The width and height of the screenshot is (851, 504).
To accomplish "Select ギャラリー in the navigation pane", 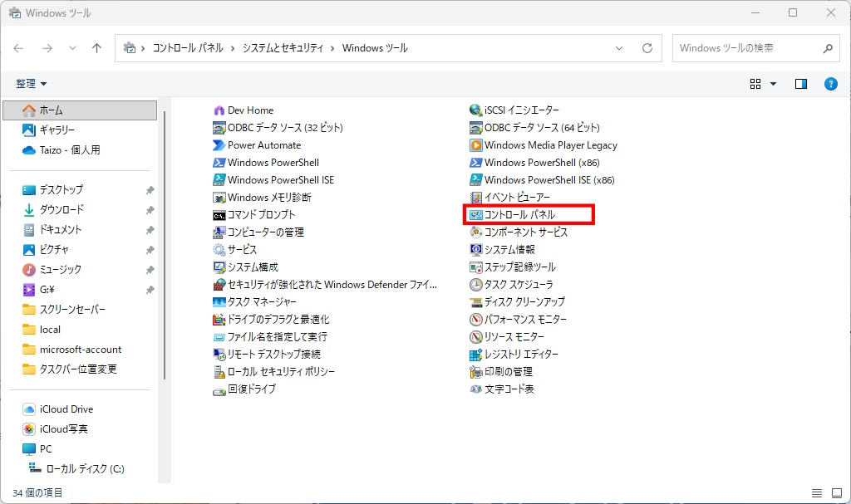I will click(x=57, y=130).
